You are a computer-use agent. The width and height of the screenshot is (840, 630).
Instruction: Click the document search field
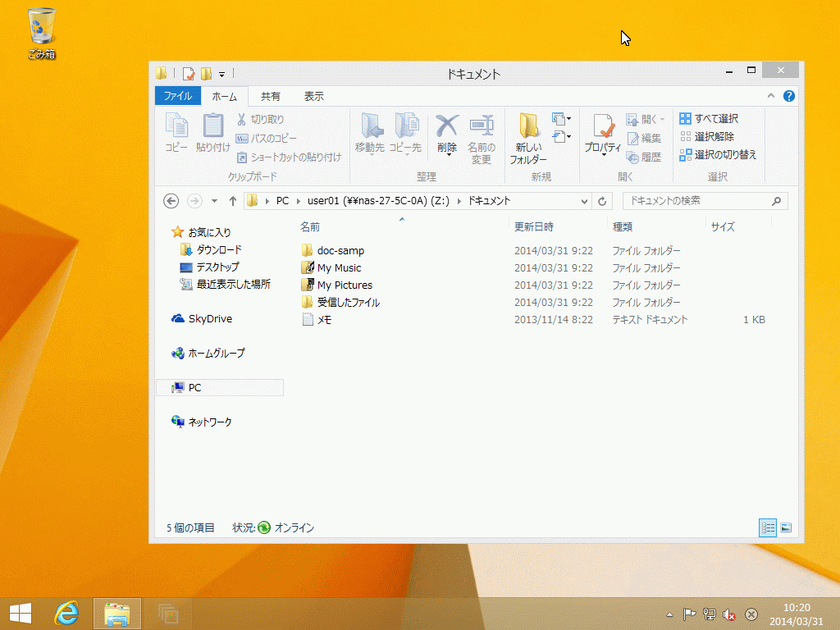tap(696, 201)
